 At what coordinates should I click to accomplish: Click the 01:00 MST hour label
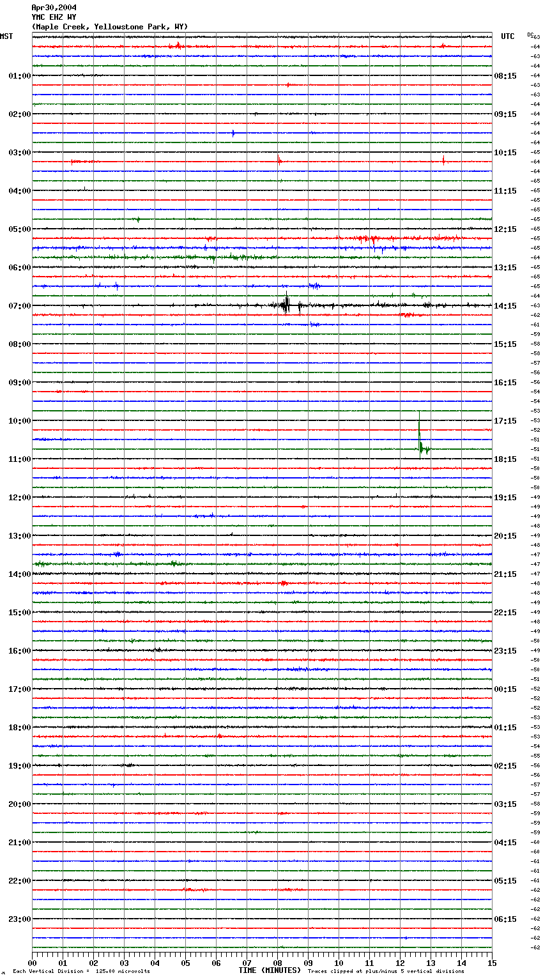tap(20, 75)
